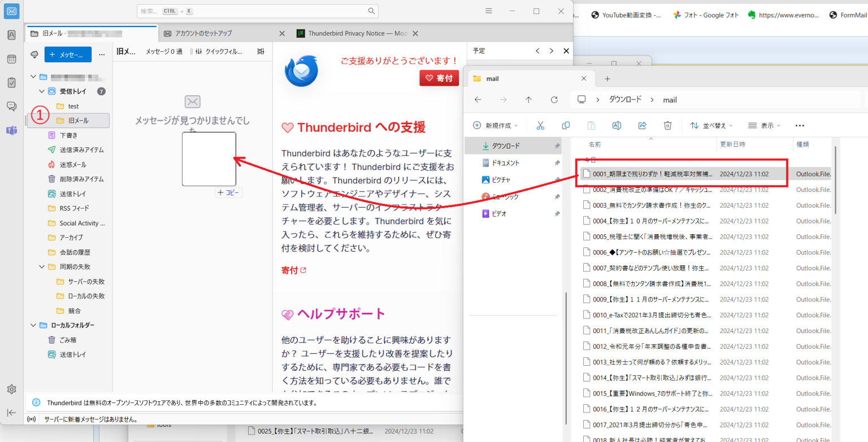Viewport: 868px width, 442px height.
Task: Click the blue new message (メッセー...) button
Action: coord(68,55)
